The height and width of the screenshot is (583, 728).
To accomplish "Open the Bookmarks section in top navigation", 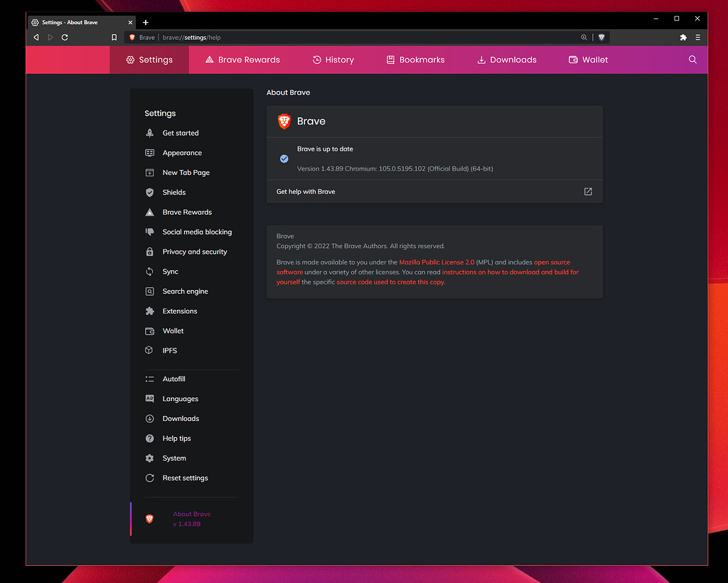I will pos(415,60).
